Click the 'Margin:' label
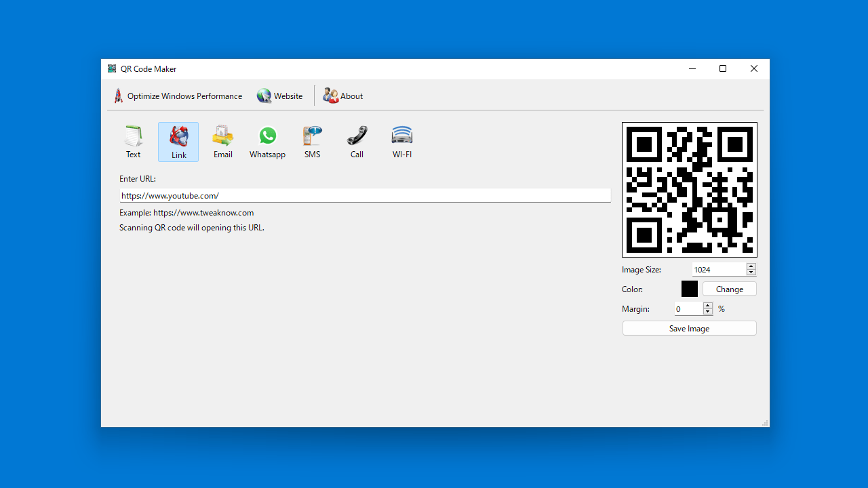This screenshot has height=488, width=868. (636, 308)
